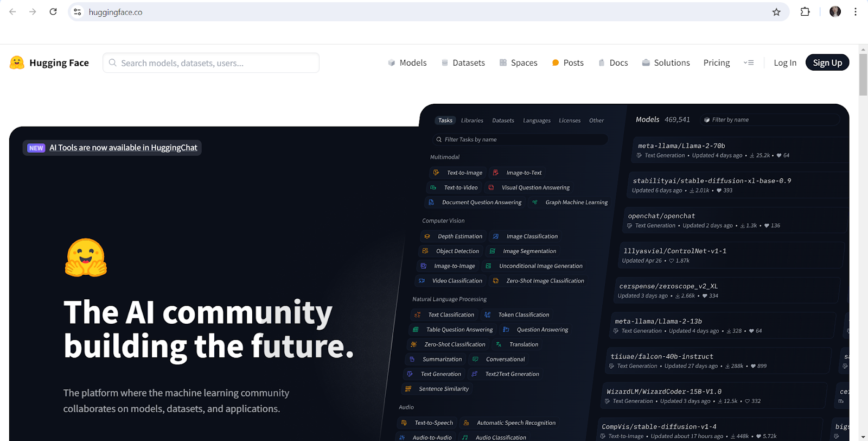Viewport: 868px width, 441px height.
Task: Click the Object Detection tag icon
Action: [425, 251]
